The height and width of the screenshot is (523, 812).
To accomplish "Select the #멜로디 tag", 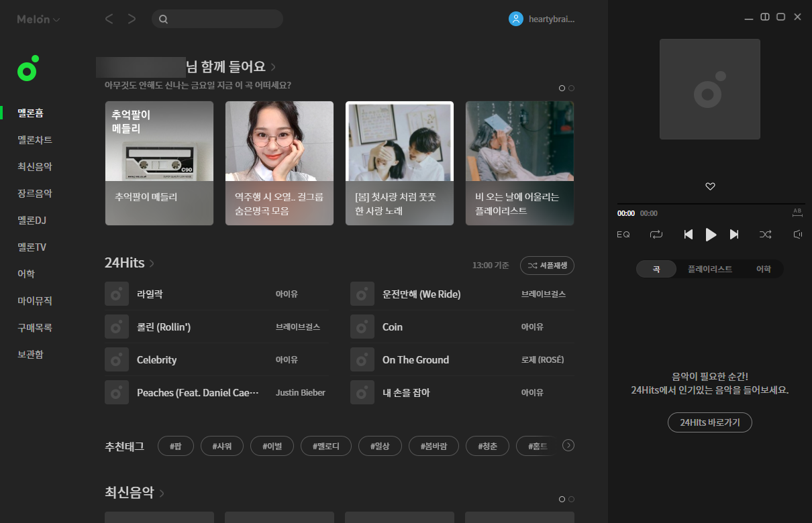I will (326, 446).
